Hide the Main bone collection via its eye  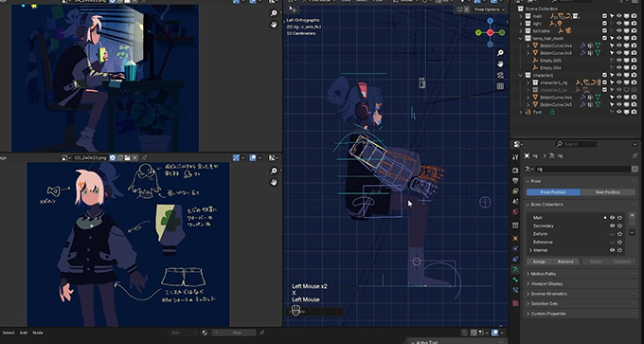tap(612, 217)
